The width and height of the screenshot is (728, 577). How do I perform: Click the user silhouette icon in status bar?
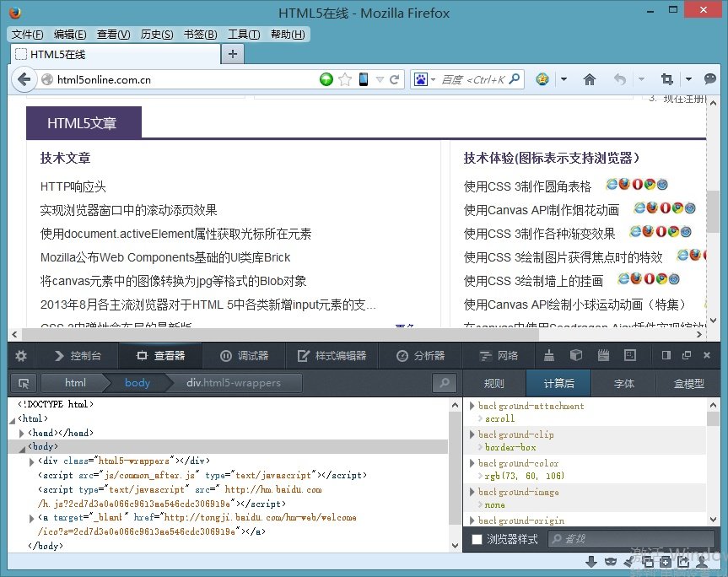703,562
